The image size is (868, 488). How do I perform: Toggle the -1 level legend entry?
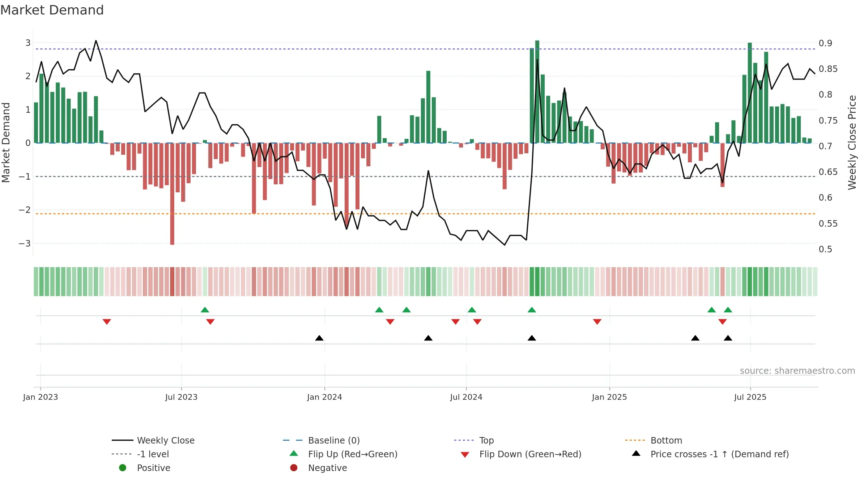[x=140, y=454]
